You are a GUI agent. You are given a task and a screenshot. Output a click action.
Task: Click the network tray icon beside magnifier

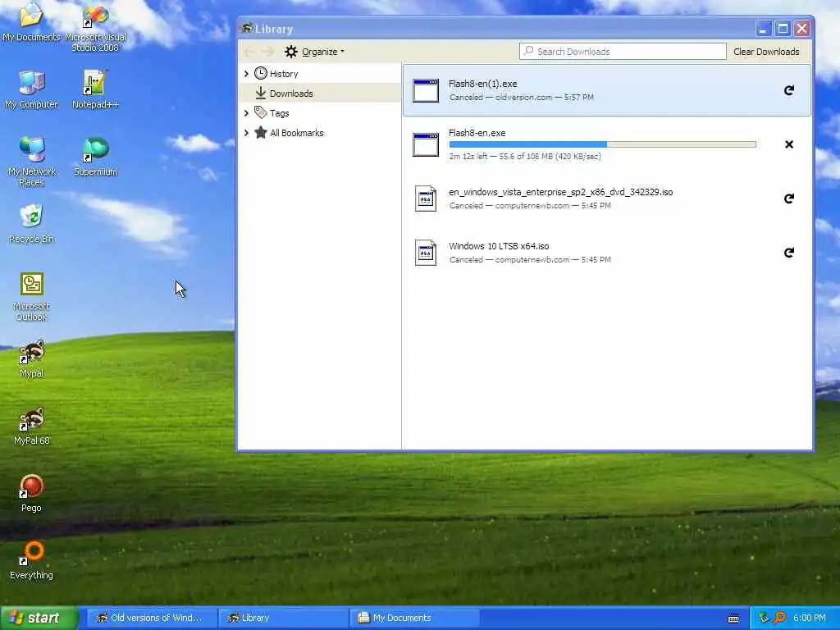click(764, 618)
